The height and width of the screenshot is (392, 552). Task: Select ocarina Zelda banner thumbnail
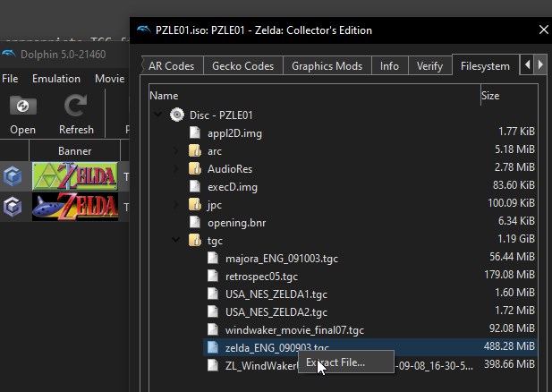(75, 207)
